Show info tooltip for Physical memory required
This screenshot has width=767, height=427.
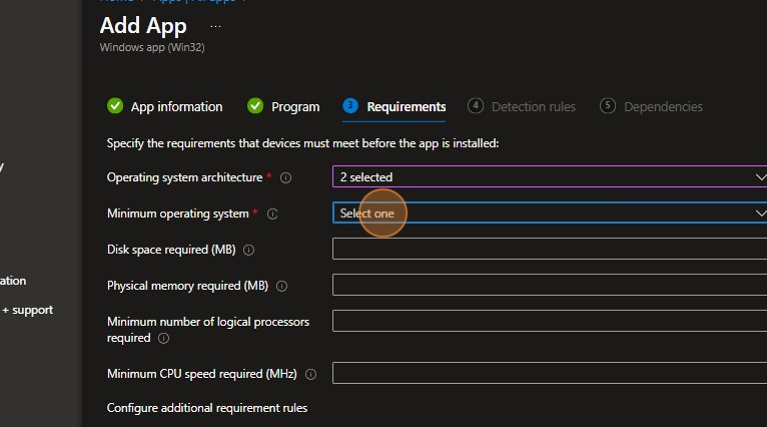click(282, 286)
